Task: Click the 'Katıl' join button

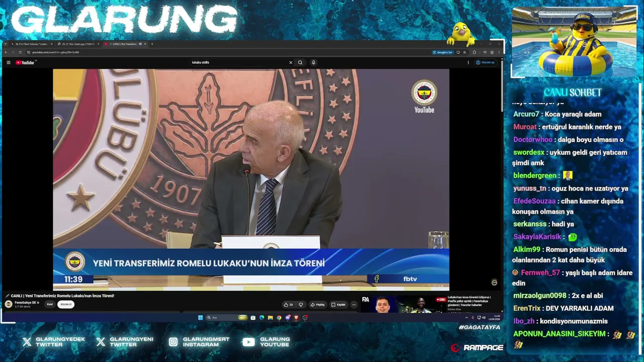Action: pyautogui.click(x=50, y=304)
